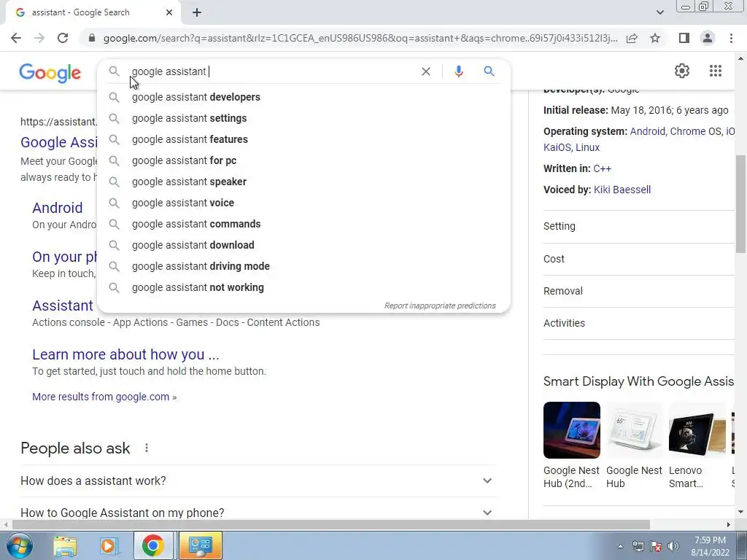The height and width of the screenshot is (560, 747).
Task: Select suggestion google assistant developers
Action: point(303,97)
